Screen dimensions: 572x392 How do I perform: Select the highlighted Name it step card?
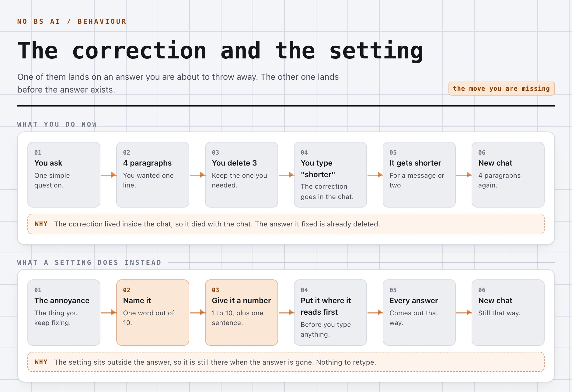pos(153,312)
